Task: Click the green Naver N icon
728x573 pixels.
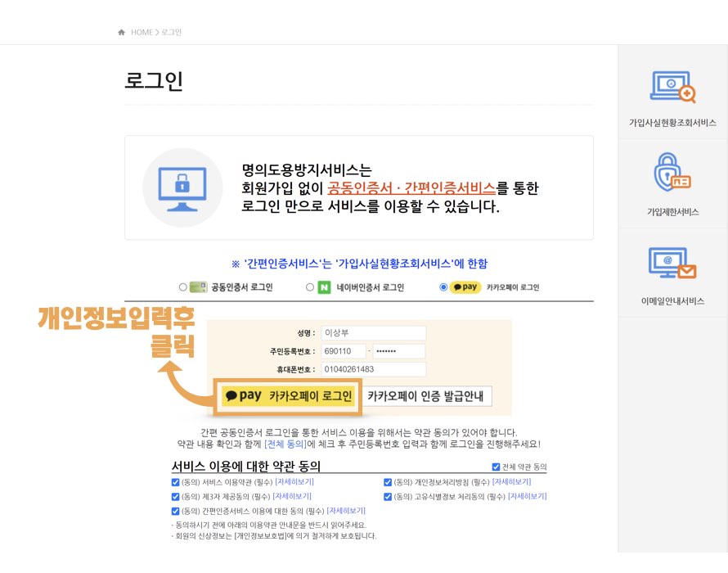Action: [x=324, y=287]
